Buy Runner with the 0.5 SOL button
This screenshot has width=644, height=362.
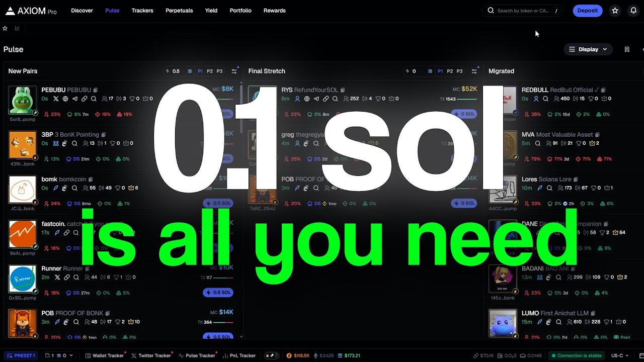point(218,293)
